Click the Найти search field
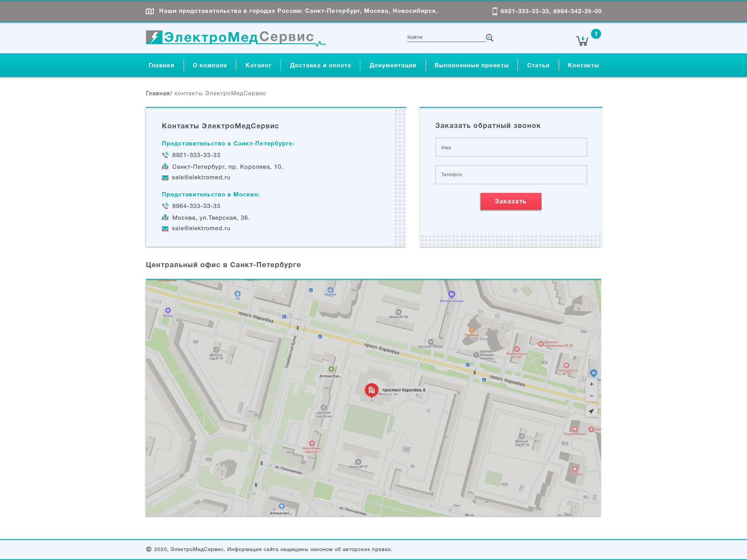Viewport: 747px width, 560px height. pos(445,37)
